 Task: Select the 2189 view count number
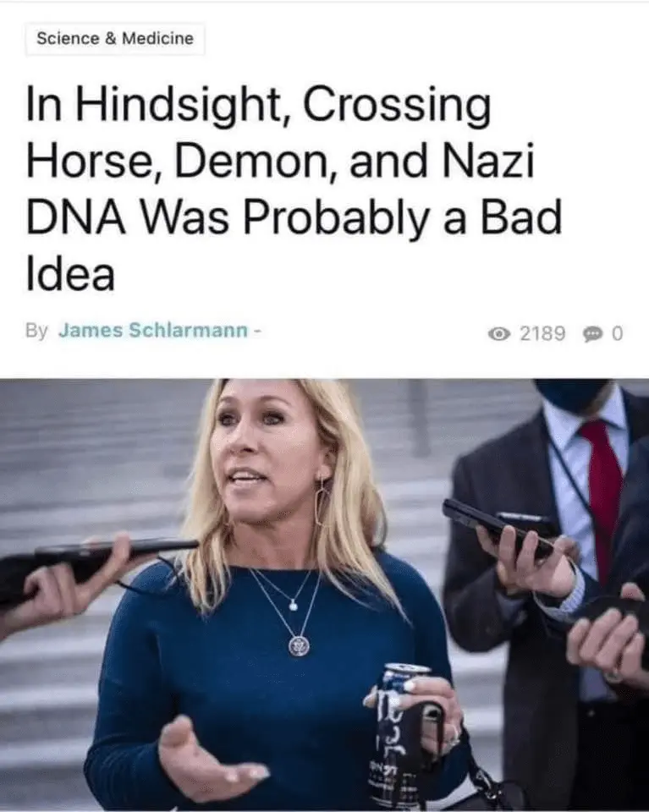click(542, 333)
